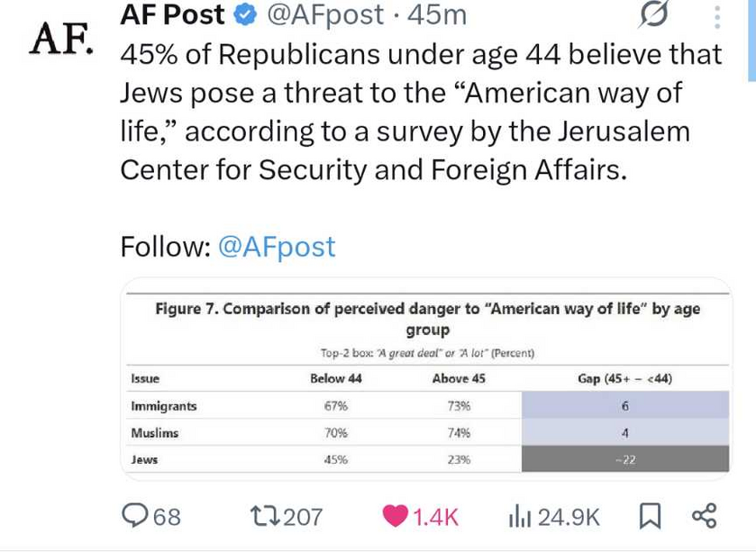The height and width of the screenshot is (552, 756).
Task: Toggle the pink like heart
Action: pos(395,516)
